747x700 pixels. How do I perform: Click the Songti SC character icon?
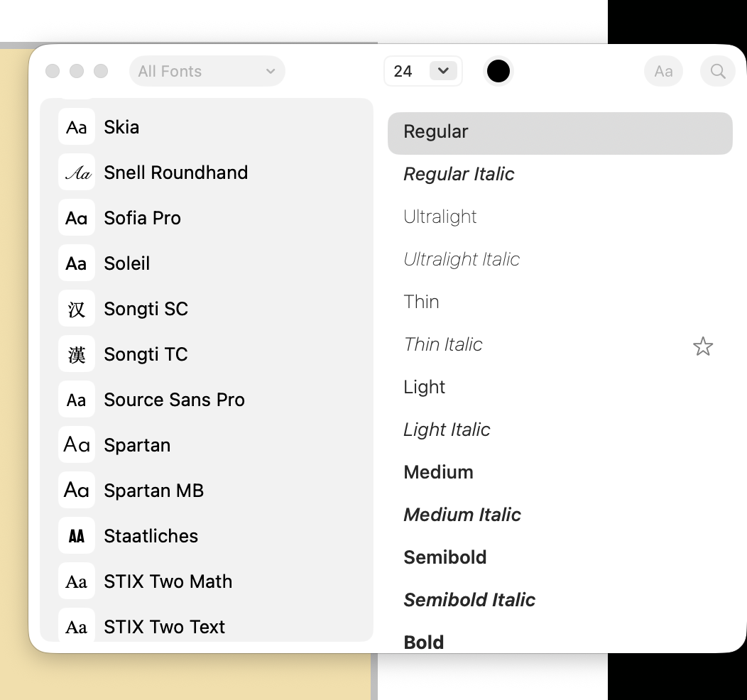(x=77, y=309)
